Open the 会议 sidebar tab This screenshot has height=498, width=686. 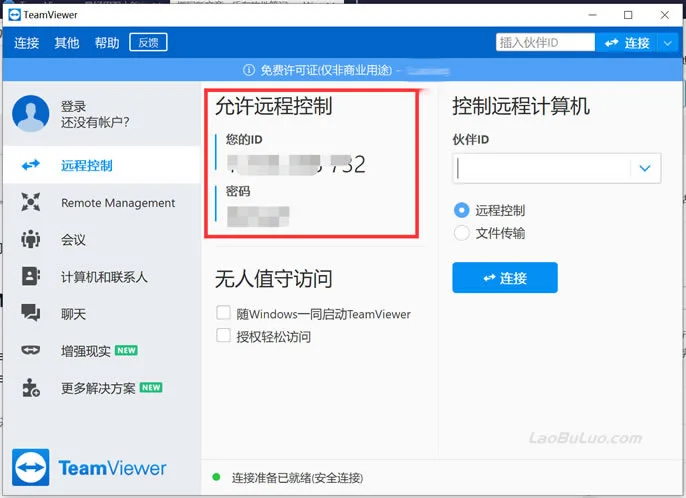(x=102, y=239)
